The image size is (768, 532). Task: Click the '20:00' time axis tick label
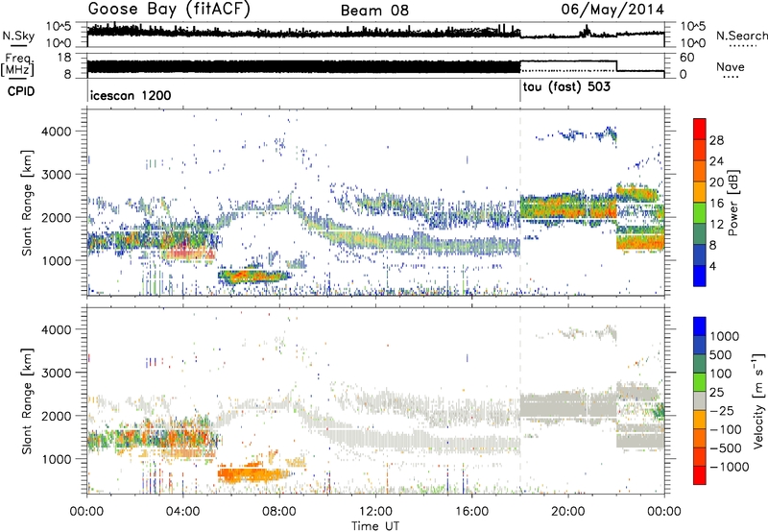pyautogui.click(x=567, y=511)
